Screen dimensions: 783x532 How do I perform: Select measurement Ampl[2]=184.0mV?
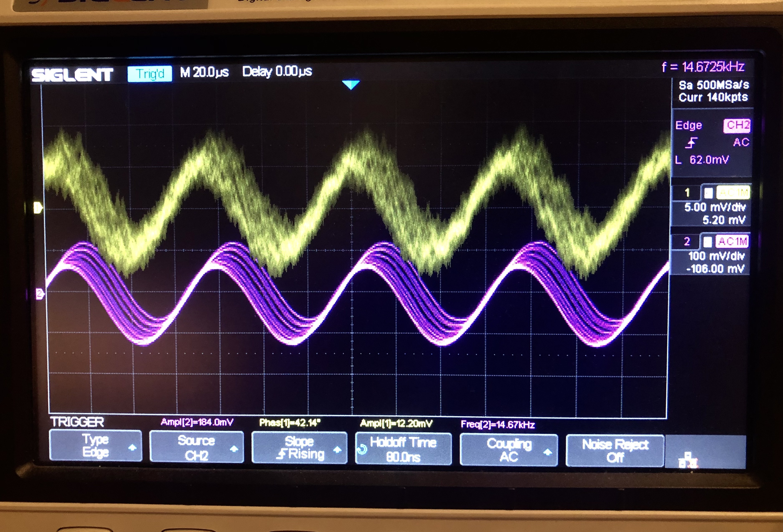[x=197, y=422]
